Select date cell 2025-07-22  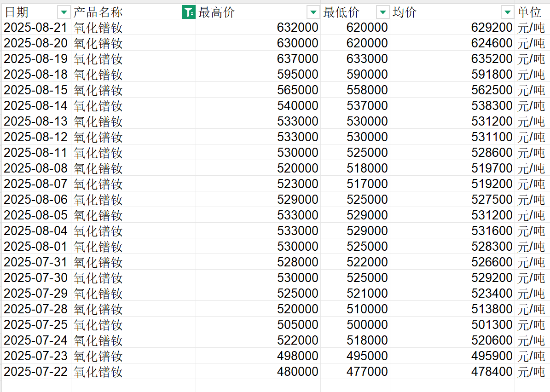tap(36, 371)
